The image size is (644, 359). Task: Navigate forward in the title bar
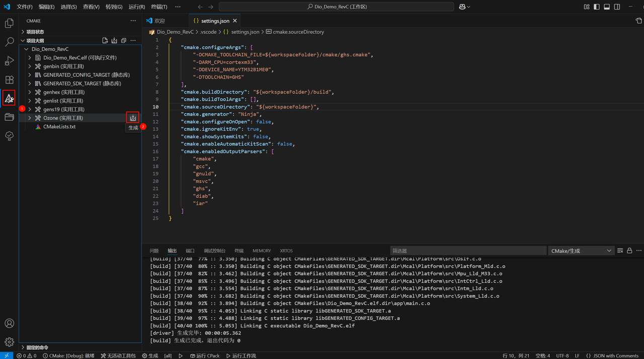click(x=210, y=7)
